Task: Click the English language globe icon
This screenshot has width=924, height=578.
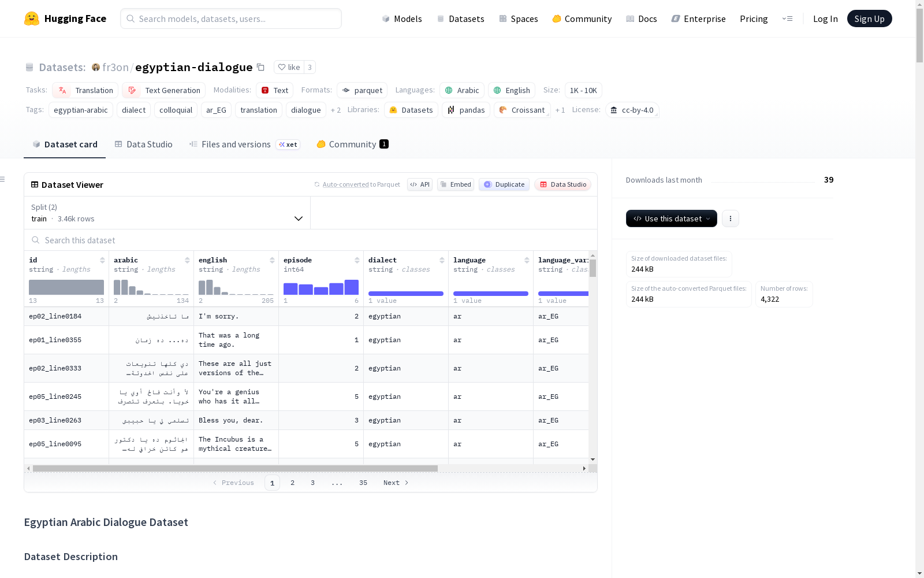Action: click(x=497, y=90)
